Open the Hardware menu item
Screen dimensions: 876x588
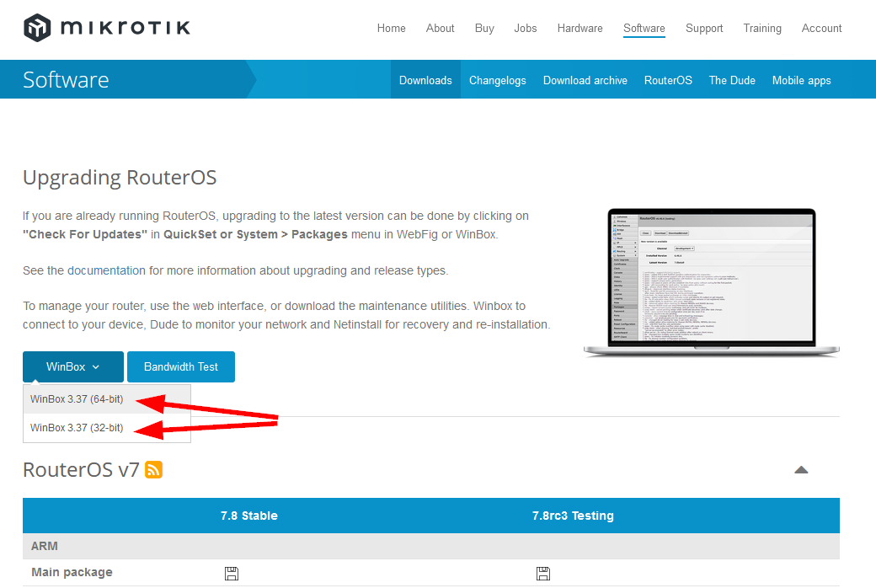(x=580, y=28)
